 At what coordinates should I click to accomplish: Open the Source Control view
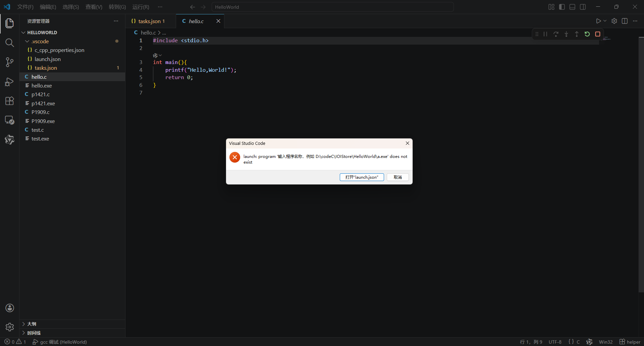click(10, 62)
